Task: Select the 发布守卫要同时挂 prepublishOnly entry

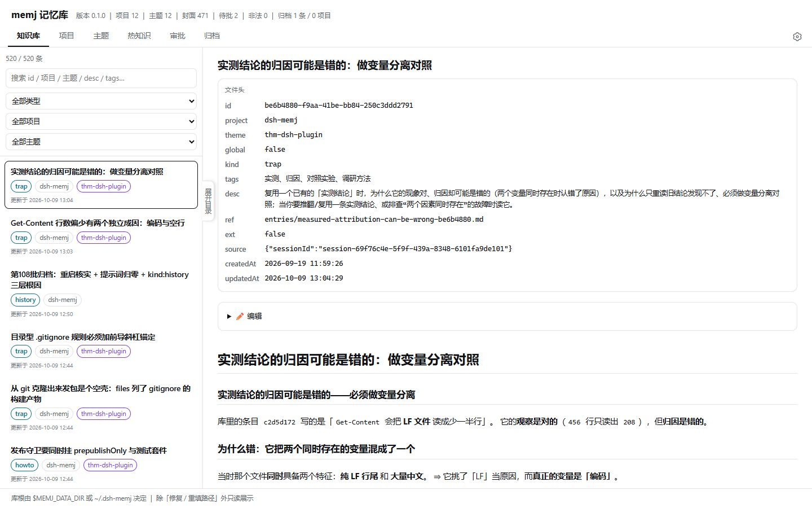Action: point(101,464)
